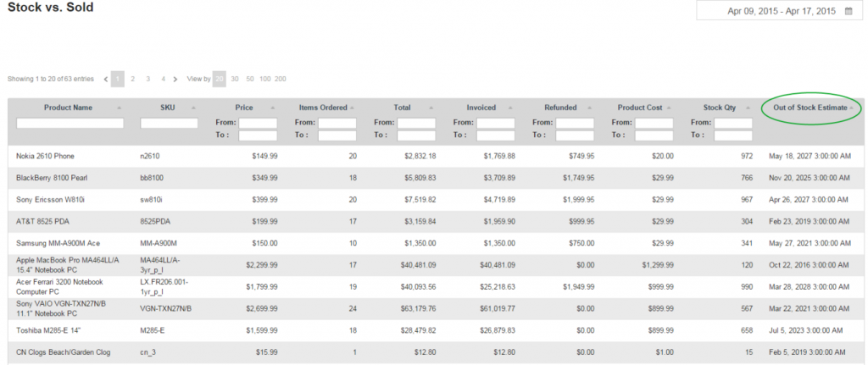Click price cell $2,699.99

click(262, 307)
